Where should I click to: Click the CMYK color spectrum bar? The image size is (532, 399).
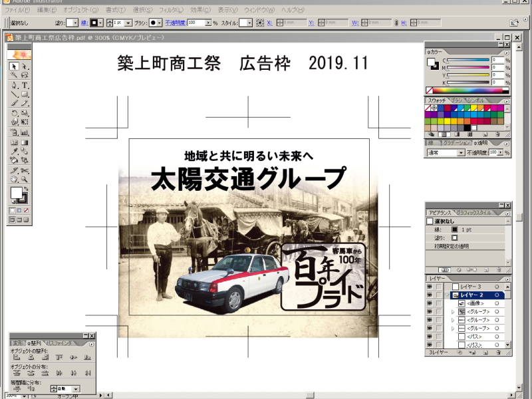467,90
